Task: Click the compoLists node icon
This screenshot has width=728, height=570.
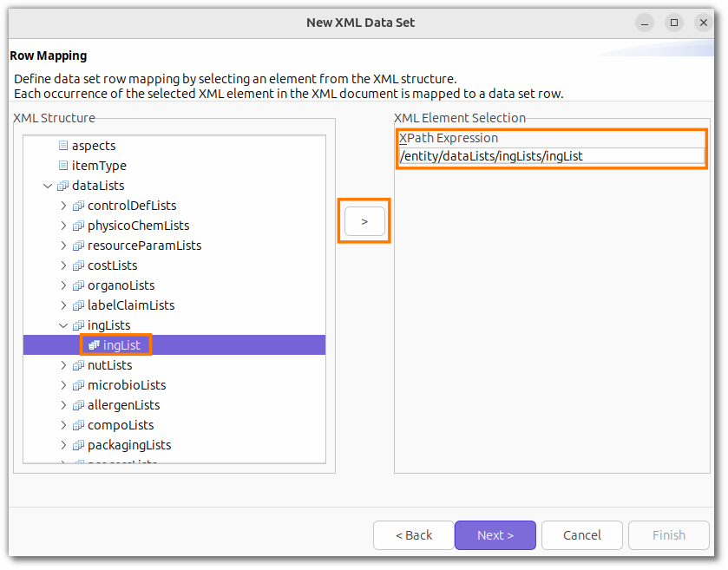Action: click(78, 425)
